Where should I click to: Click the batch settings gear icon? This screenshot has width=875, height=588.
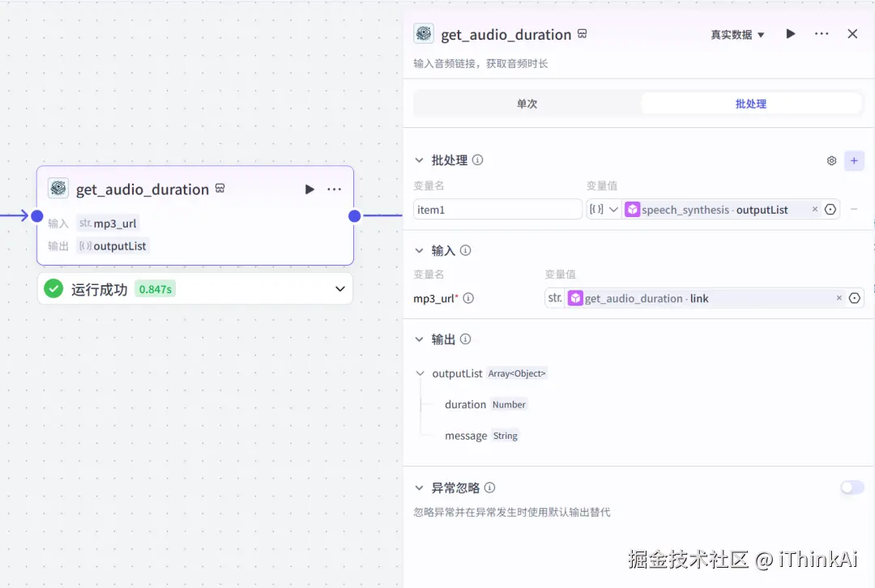[830, 160]
